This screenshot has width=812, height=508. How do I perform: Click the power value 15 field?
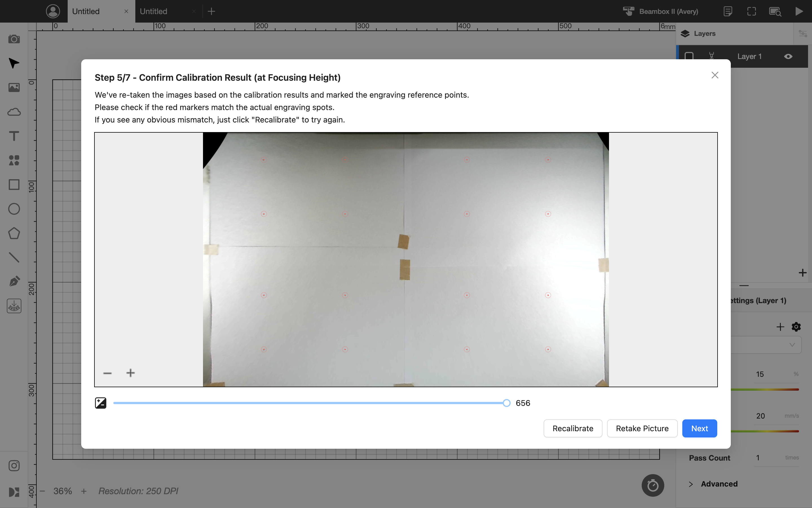pos(760,374)
